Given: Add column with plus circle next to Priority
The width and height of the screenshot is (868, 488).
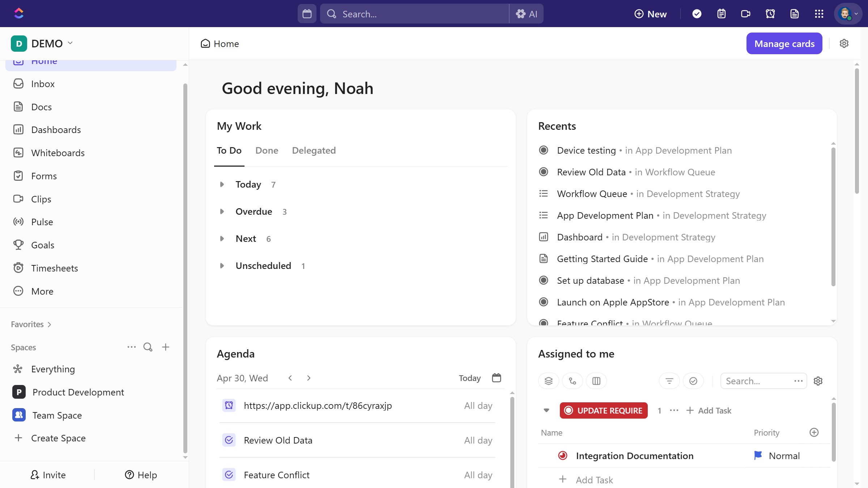Looking at the screenshot, I should coord(814,432).
